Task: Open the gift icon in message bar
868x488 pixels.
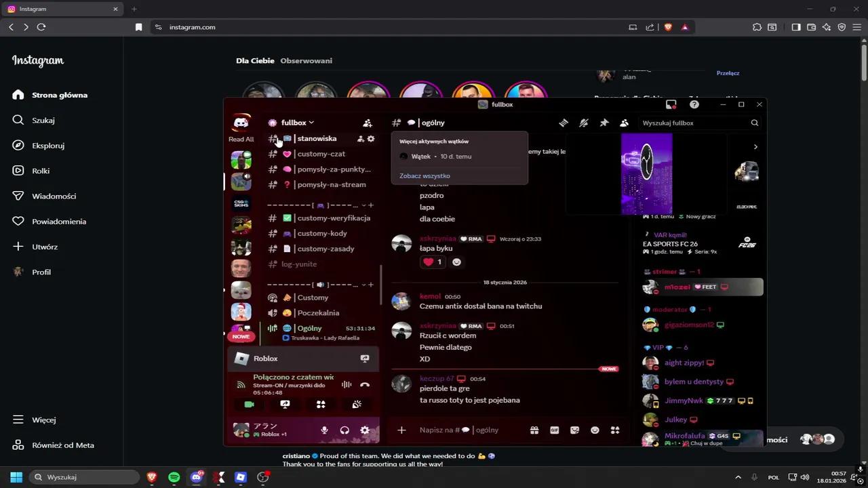Action: coord(534,430)
